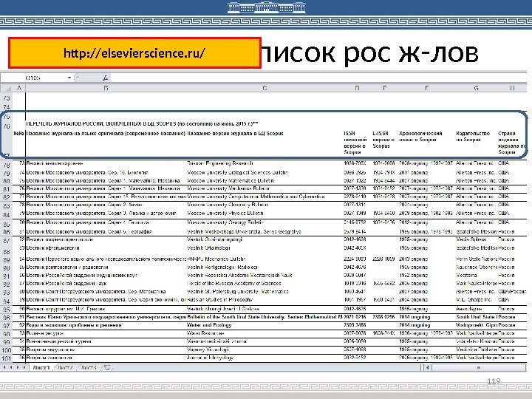The width and height of the screenshot is (532, 399).
Task: Select column D header
Action: pos(357,88)
